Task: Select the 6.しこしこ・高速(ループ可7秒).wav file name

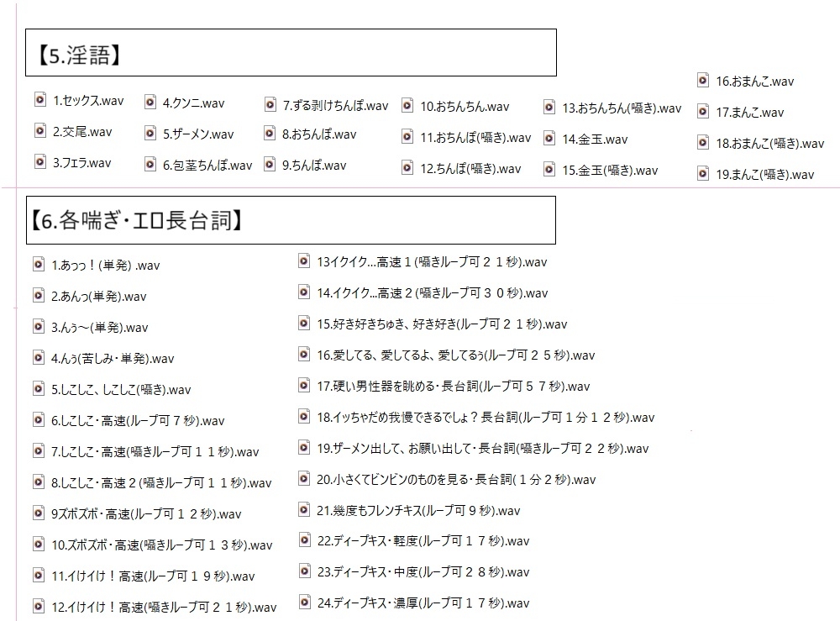Action: pyautogui.click(x=138, y=421)
